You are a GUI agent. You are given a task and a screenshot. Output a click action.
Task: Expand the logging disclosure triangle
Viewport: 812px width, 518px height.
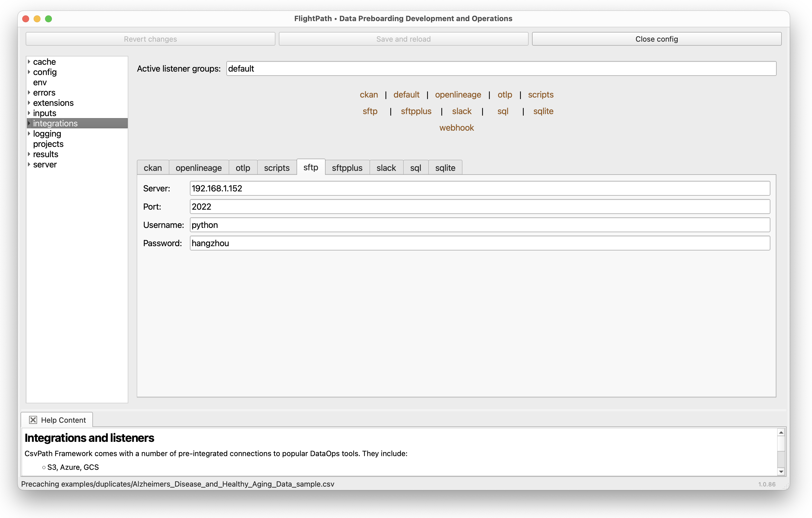click(x=29, y=133)
